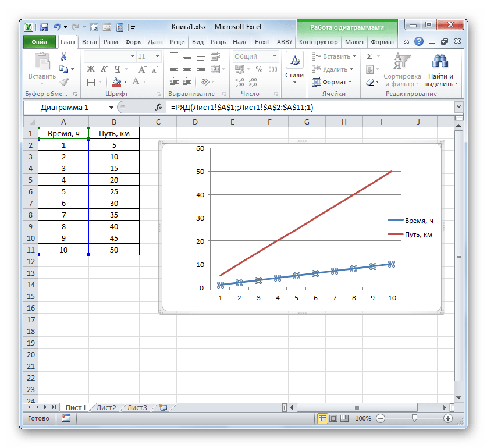This screenshot has height=448, width=487.
Task: Increase font size with large A
Action: click(142, 69)
